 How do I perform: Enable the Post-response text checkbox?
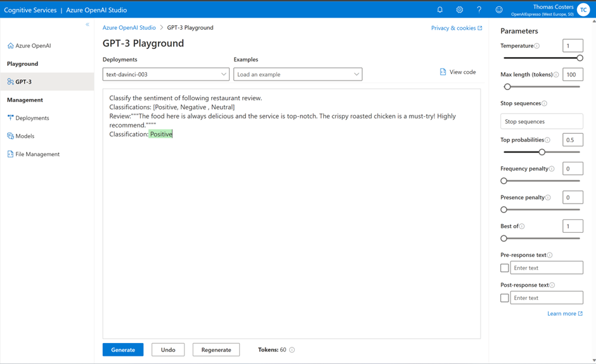[505, 298]
